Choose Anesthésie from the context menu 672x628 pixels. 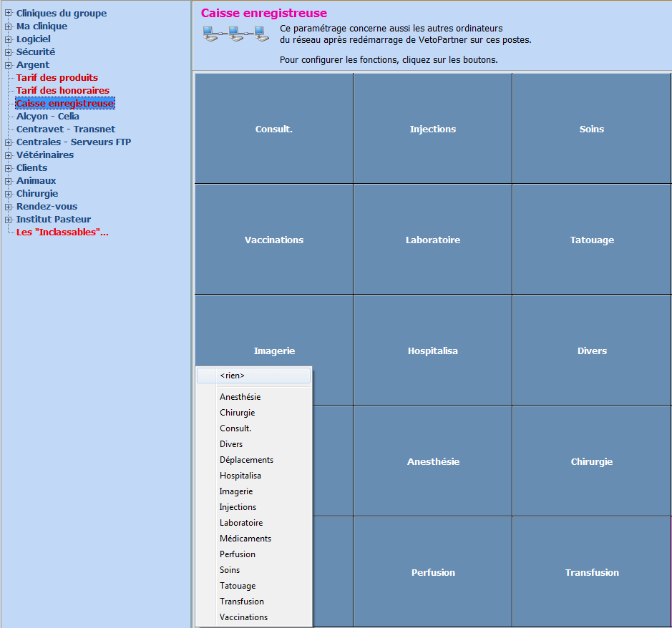240,397
